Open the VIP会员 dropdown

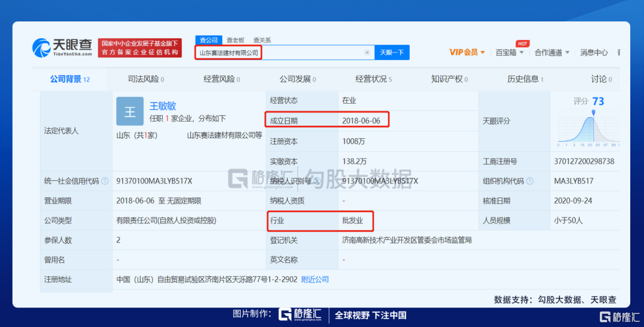coord(467,52)
